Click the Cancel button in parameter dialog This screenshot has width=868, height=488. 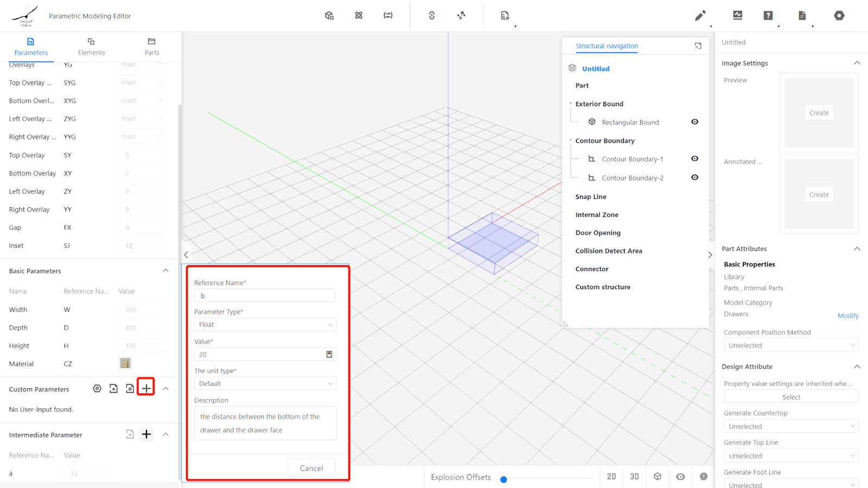[311, 468]
